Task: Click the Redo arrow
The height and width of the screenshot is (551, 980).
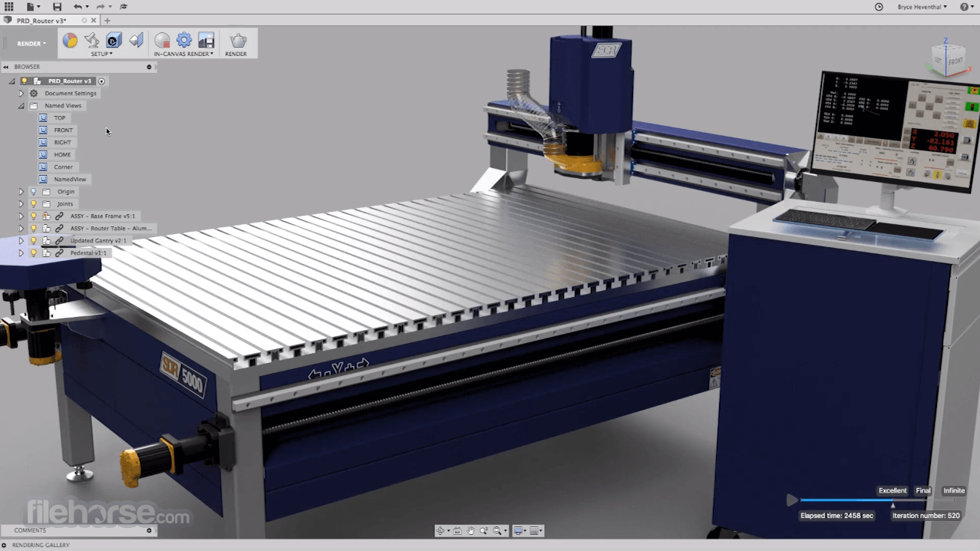Action: coord(100,7)
